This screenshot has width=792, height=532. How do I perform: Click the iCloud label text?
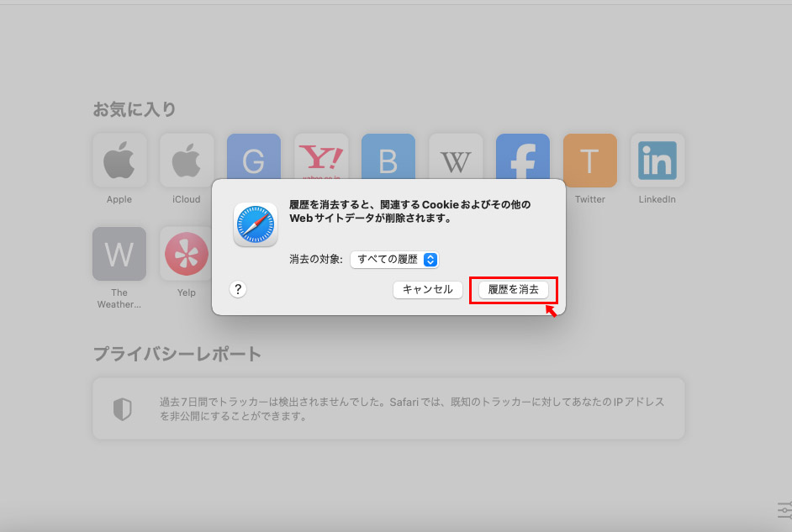tap(187, 199)
